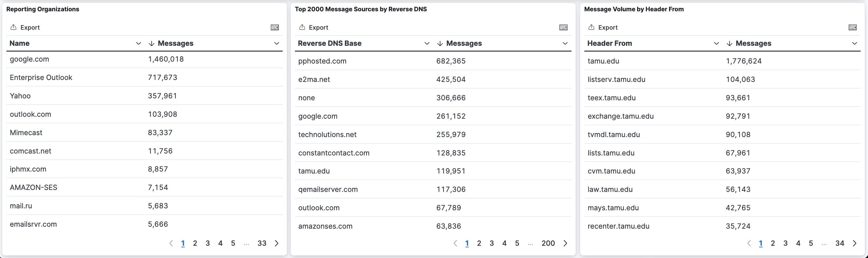The width and height of the screenshot is (868, 258).
Task: Click the mays.tamu.edu header cell
Action: tap(613, 208)
